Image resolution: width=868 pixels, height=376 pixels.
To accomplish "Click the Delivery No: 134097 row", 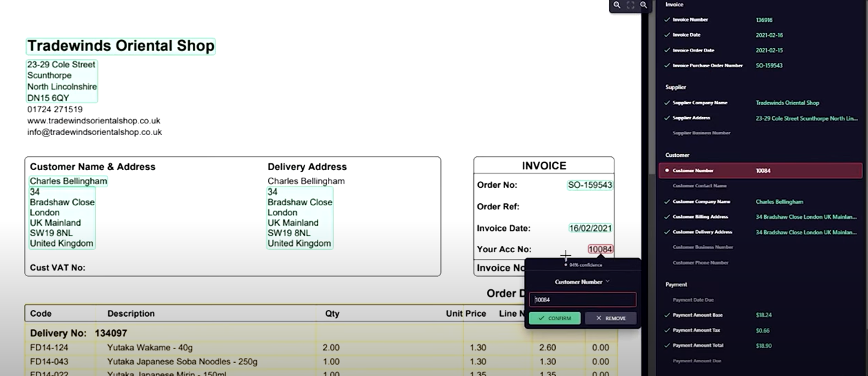I will [x=79, y=333].
